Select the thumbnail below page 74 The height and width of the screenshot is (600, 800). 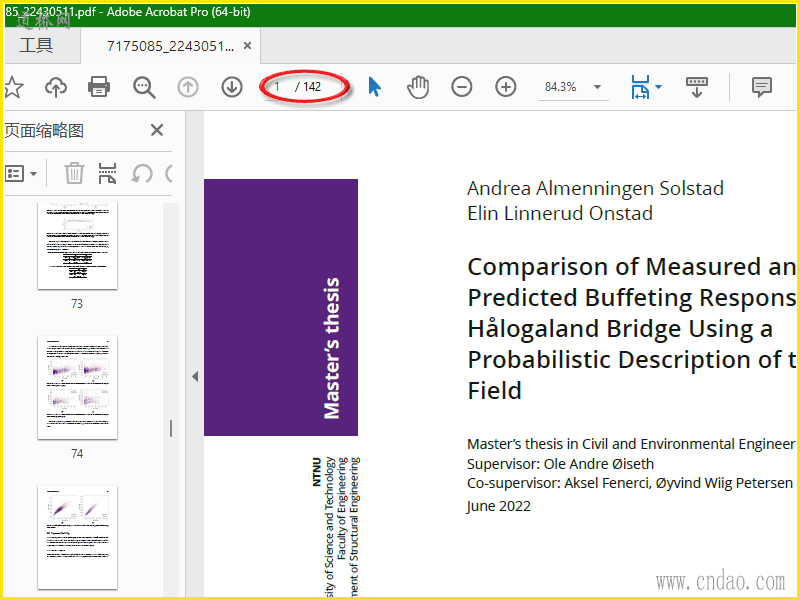[78, 537]
